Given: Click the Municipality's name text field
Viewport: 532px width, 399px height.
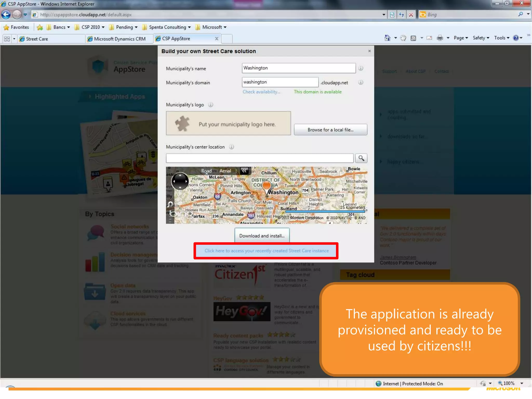Looking at the screenshot, I should tap(299, 68).
